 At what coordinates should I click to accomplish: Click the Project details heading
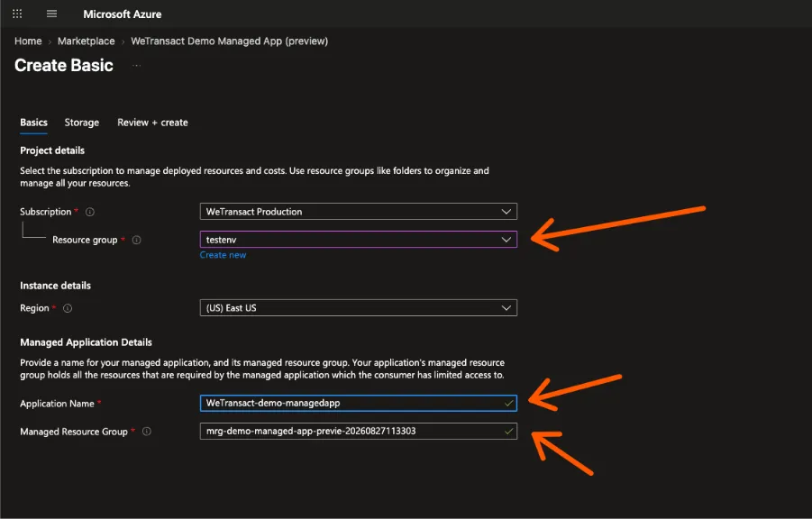tap(52, 150)
